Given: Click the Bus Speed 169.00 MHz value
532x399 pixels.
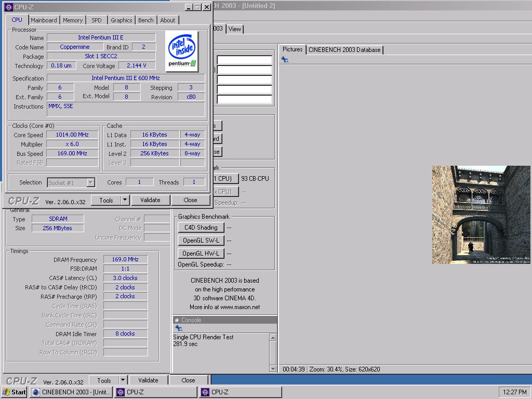Looking at the screenshot, I should pyautogui.click(x=72, y=153).
